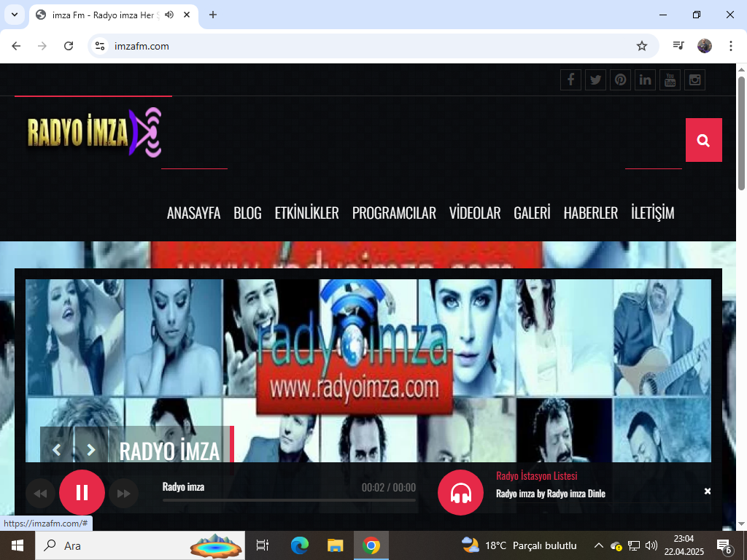Image resolution: width=747 pixels, height=560 pixels.
Task: Open the Chrome profile avatar
Action: coord(705,46)
